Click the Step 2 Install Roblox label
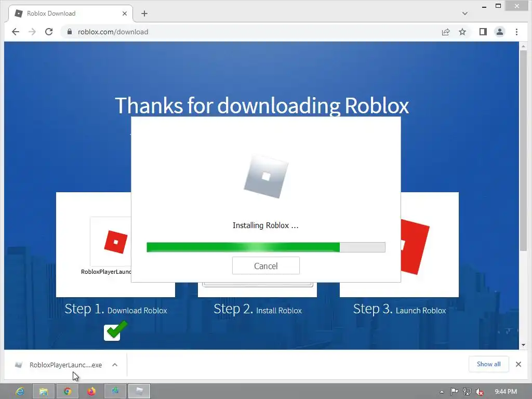The height and width of the screenshot is (399, 532). [258, 310]
